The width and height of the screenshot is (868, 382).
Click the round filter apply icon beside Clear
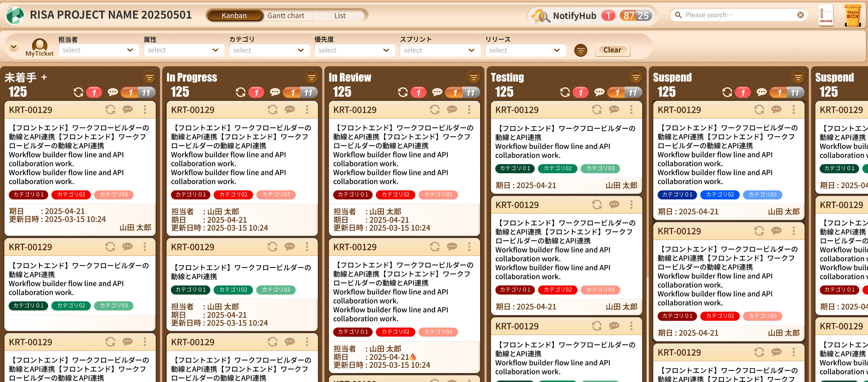pyautogui.click(x=580, y=50)
